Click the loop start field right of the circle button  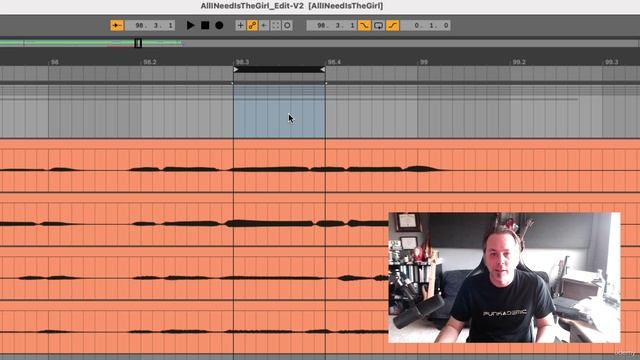(x=331, y=25)
